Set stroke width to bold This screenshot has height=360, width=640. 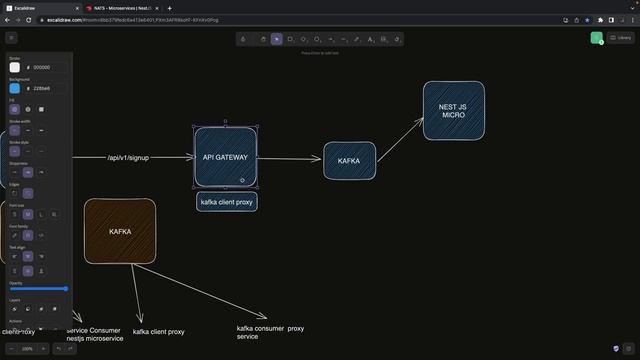28,130
